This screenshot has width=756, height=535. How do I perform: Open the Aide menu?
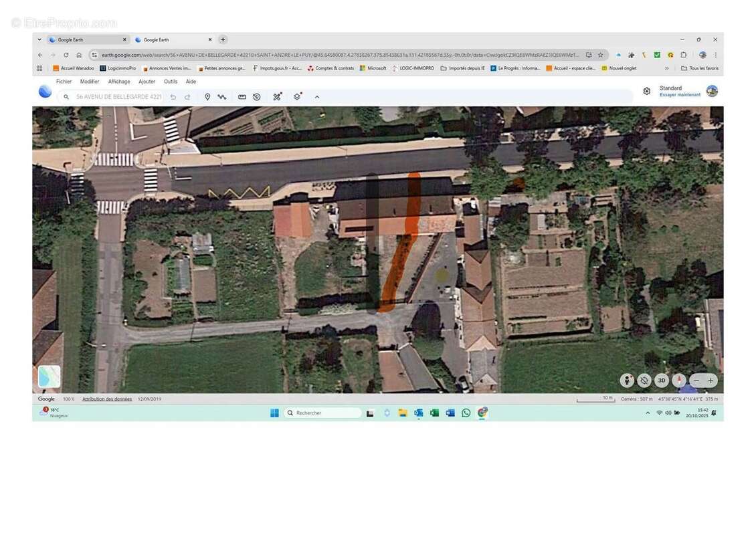point(191,82)
